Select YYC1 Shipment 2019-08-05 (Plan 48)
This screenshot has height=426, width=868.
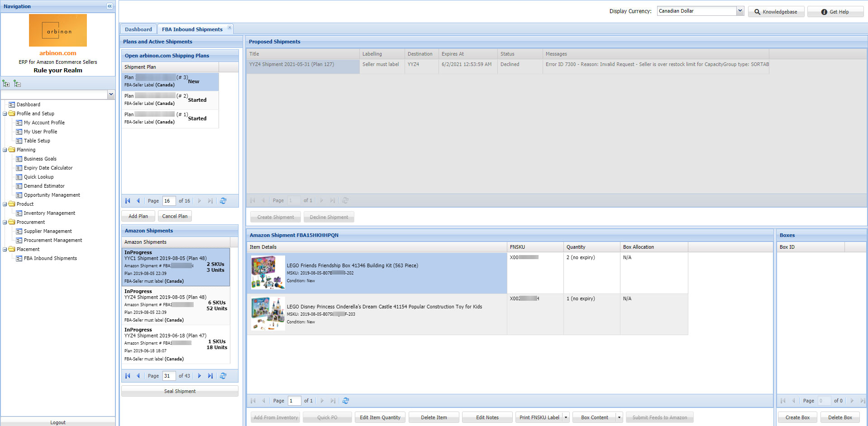(x=176, y=267)
